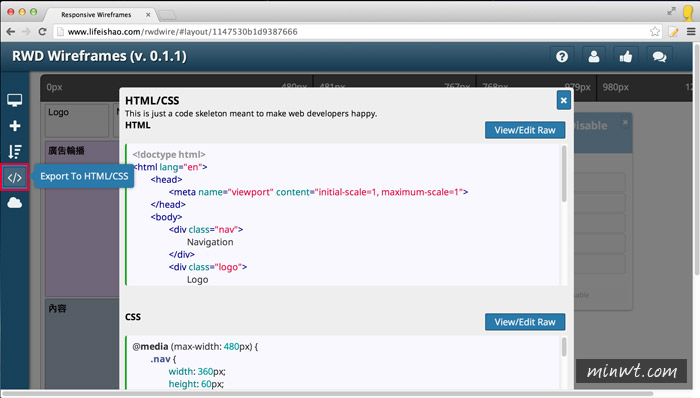Open the user account icon
Image resolution: width=700 pixels, height=398 pixels.
[594, 57]
